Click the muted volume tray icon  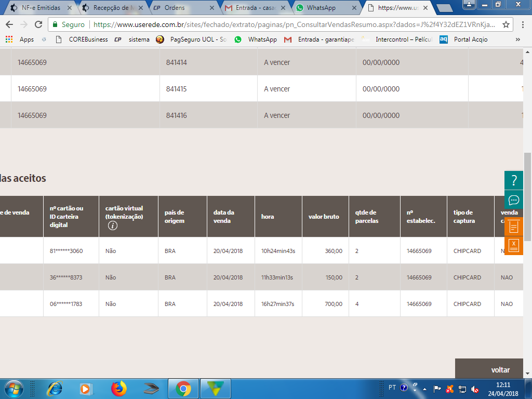click(x=474, y=388)
